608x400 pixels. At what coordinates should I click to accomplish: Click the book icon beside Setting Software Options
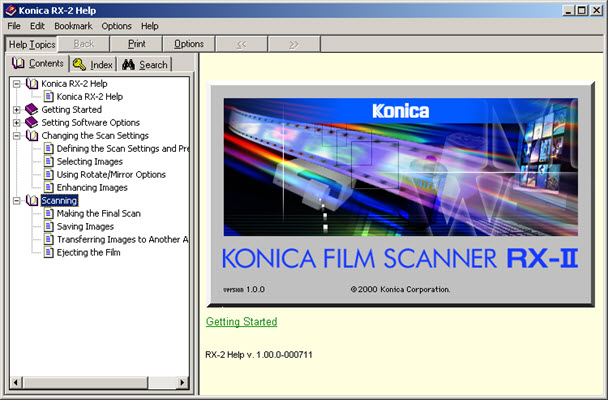click(31, 123)
